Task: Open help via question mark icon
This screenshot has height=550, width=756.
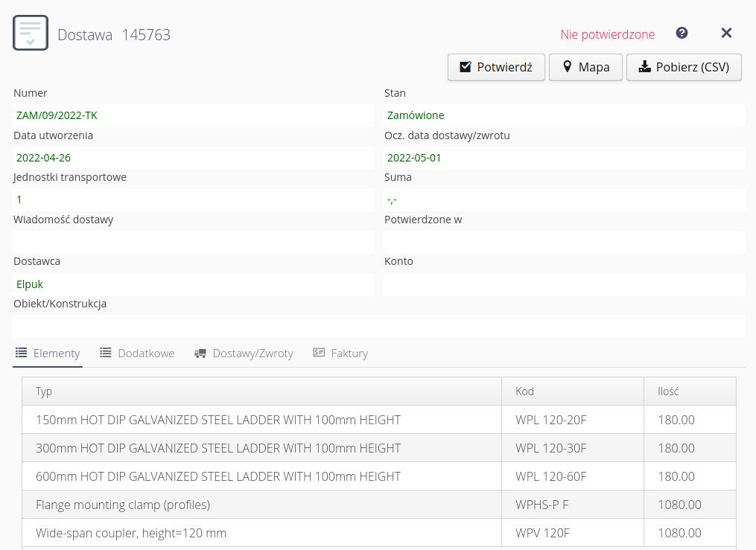Action: [682, 33]
